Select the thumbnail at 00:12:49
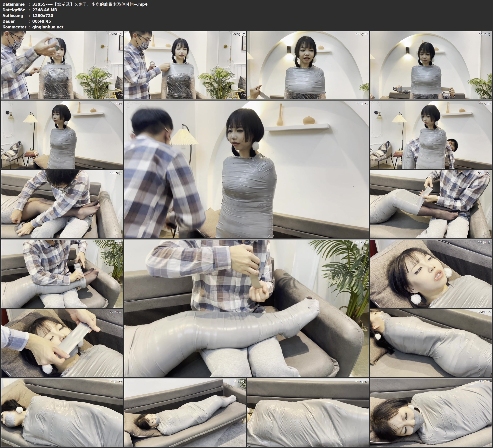 tap(62, 135)
